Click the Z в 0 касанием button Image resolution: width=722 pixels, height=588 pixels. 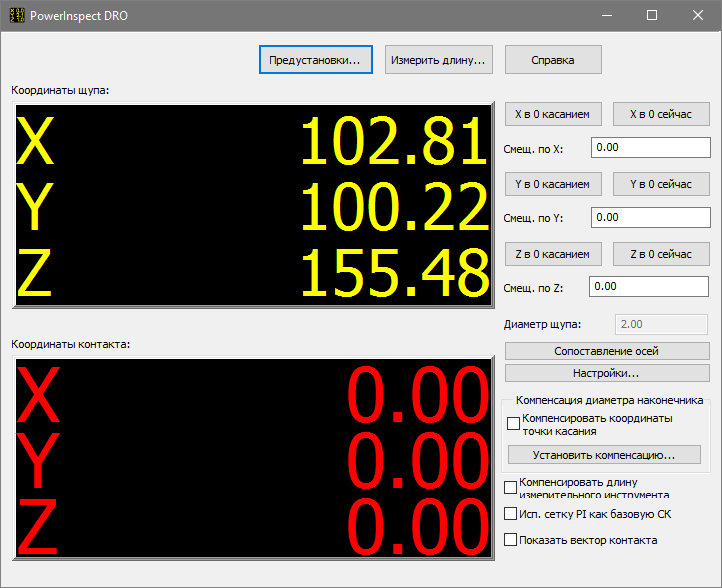tap(553, 254)
